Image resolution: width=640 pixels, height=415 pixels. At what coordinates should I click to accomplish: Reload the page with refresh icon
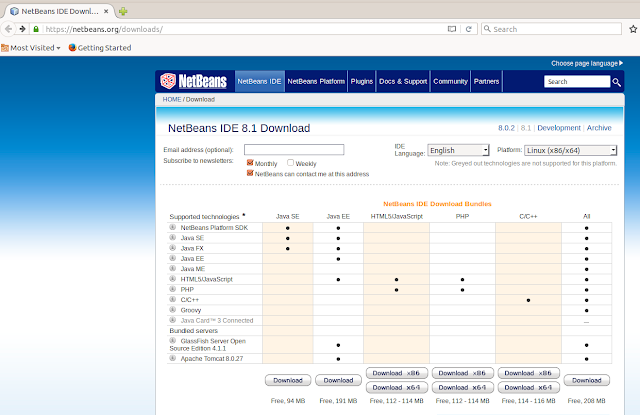(469, 29)
